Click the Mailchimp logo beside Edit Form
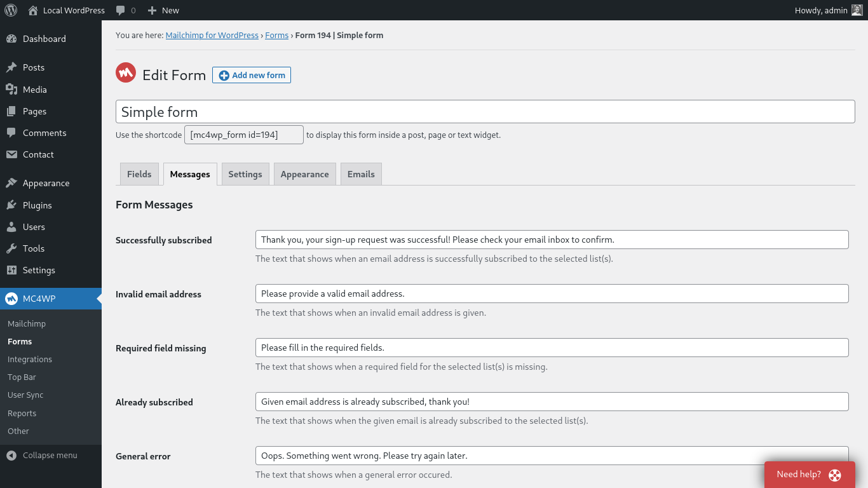Viewport: 868px width, 488px height. point(126,73)
